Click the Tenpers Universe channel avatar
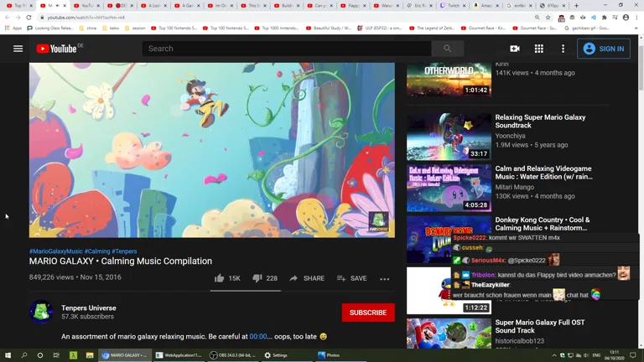 [41, 312]
